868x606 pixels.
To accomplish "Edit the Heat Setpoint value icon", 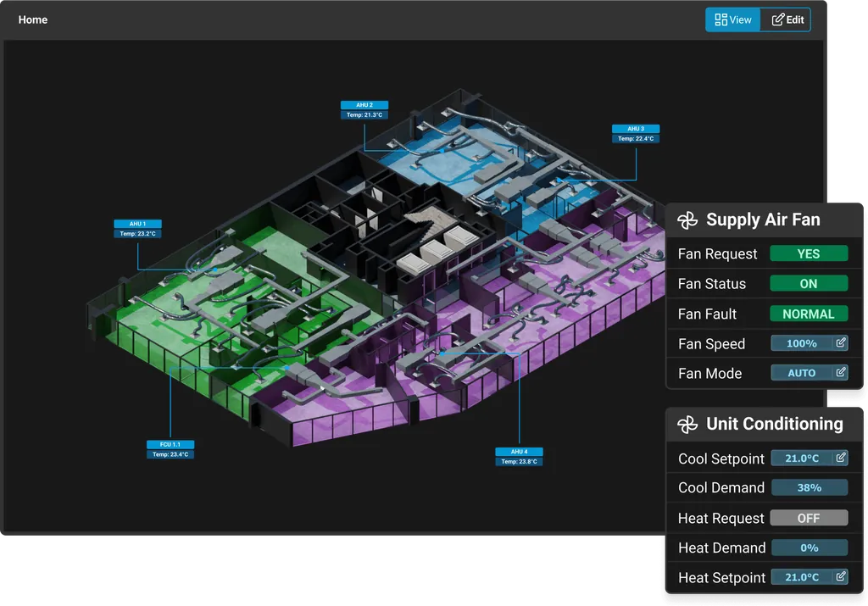I will click(x=841, y=576).
